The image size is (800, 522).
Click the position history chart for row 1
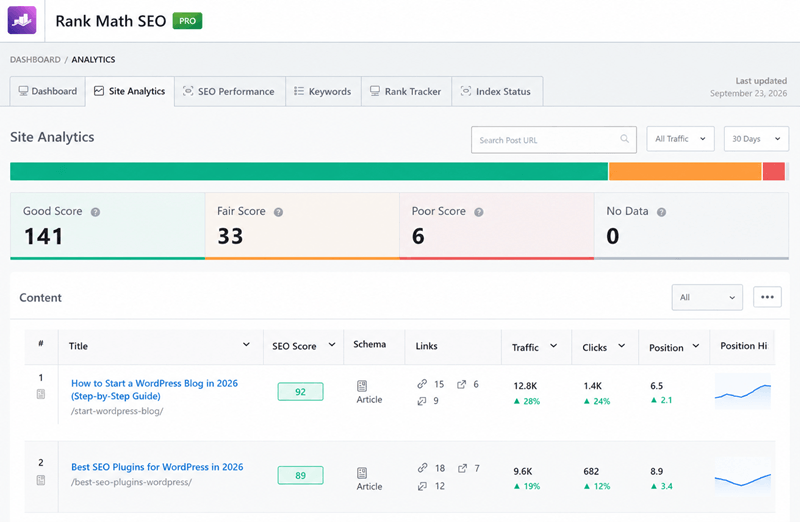point(743,391)
